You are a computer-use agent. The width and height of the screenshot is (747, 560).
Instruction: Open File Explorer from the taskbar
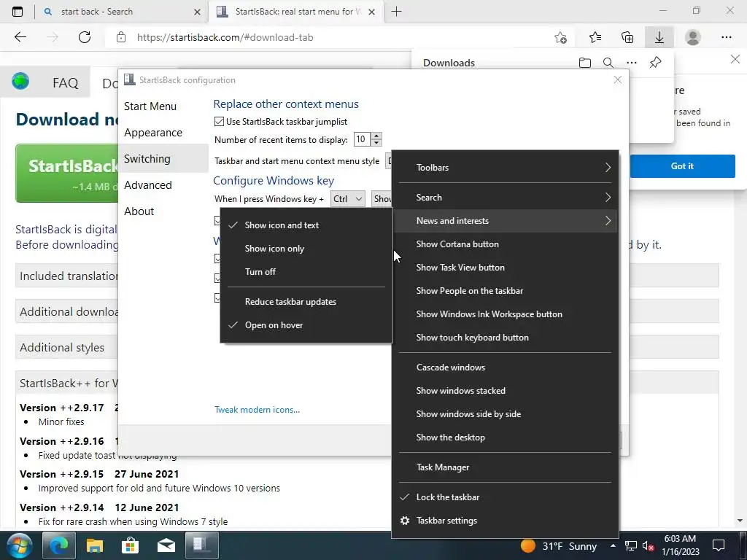94,545
